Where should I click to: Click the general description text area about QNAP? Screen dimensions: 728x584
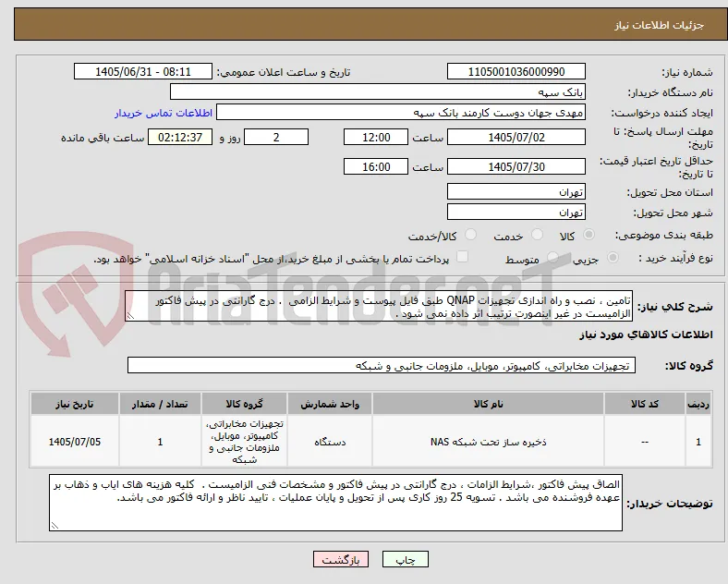(x=379, y=307)
